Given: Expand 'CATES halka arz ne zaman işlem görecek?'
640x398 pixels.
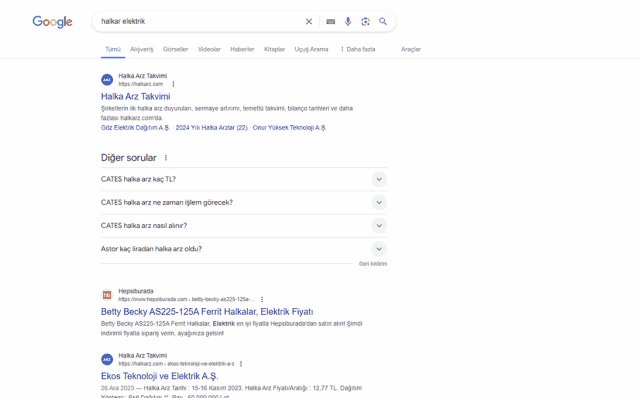Looking at the screenshot, I should pyautogui.click(x=244, y=202).
